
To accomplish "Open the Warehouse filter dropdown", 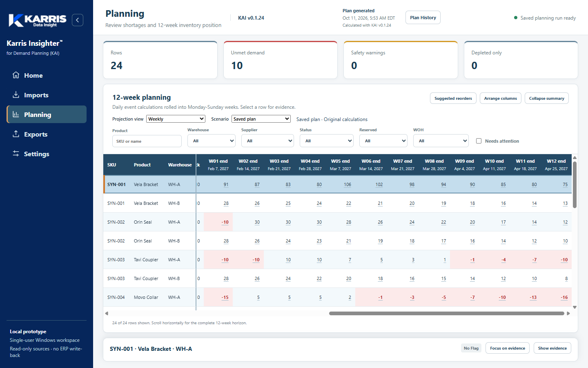I will 212,141.
